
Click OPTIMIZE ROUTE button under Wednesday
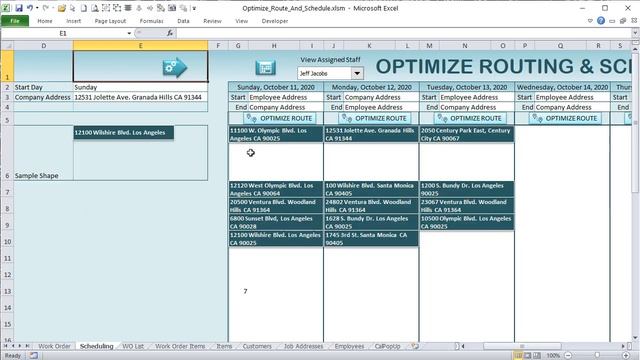click(565, 118)
